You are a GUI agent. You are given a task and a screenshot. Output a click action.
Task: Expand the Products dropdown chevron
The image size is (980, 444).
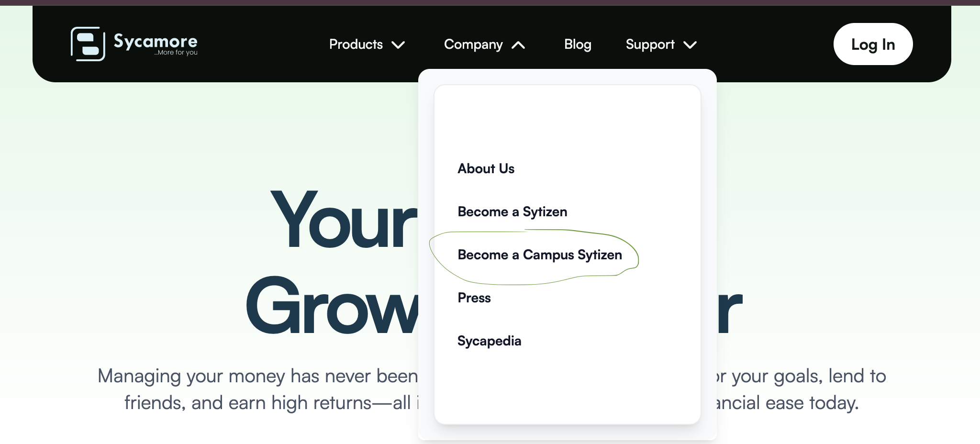398,45
